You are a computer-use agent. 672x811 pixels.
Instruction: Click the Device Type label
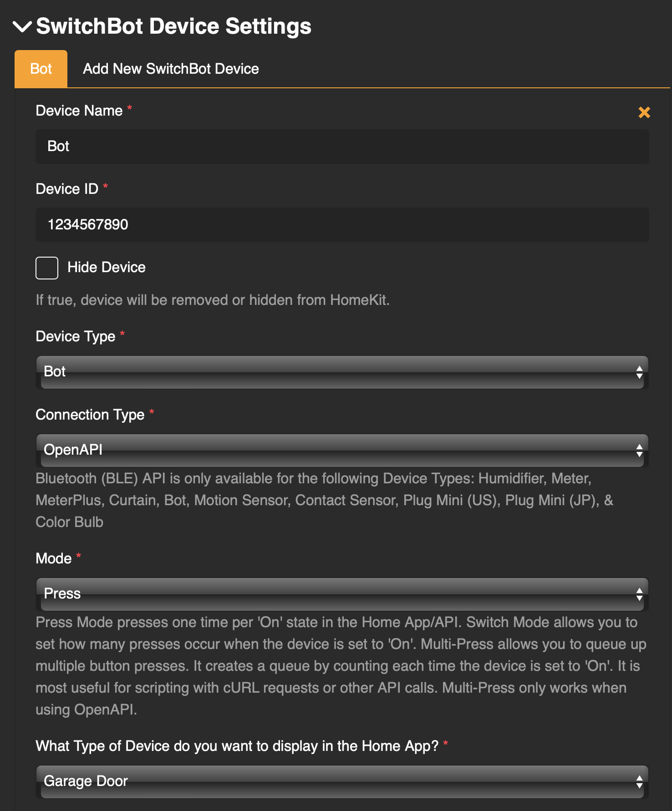pyautogui.click(x=76, y=336)
